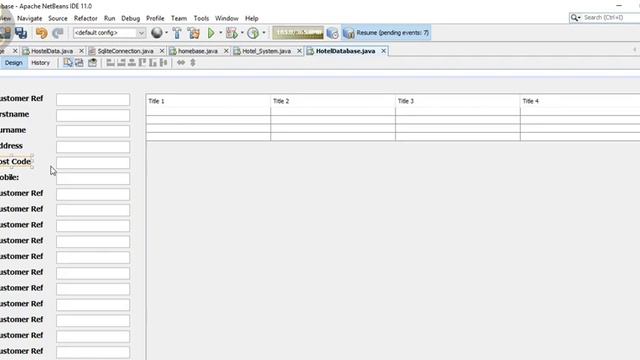Close the homebase.java tab
The height and width of the screenshot is (360, 640).
[226, 51]
